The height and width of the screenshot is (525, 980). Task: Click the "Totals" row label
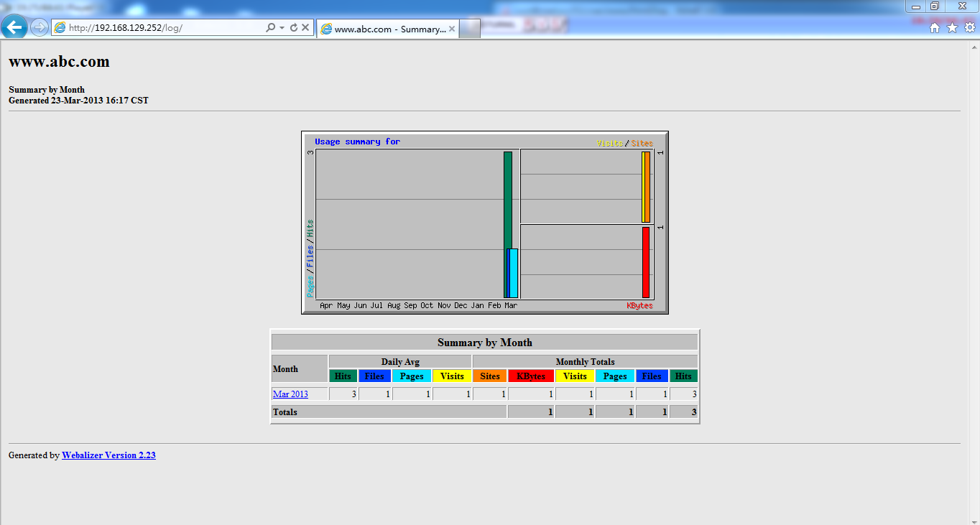[x=285, y=412]
